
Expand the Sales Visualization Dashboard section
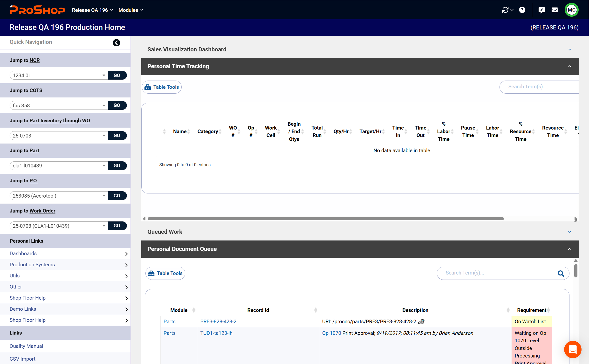pos(569,49)
